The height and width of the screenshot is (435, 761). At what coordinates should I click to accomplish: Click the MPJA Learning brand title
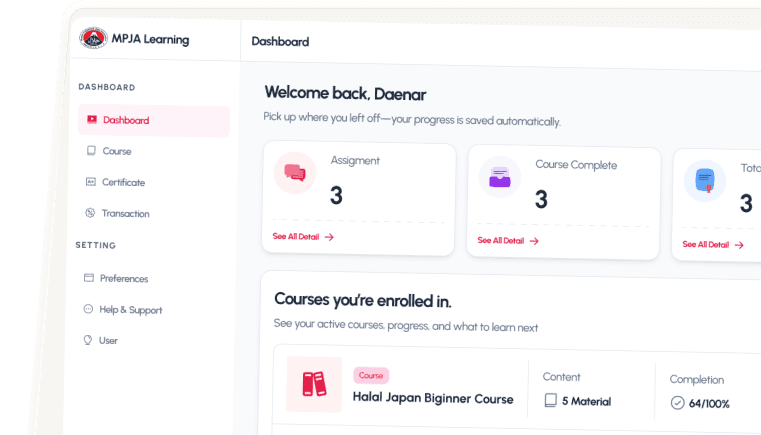150,39
